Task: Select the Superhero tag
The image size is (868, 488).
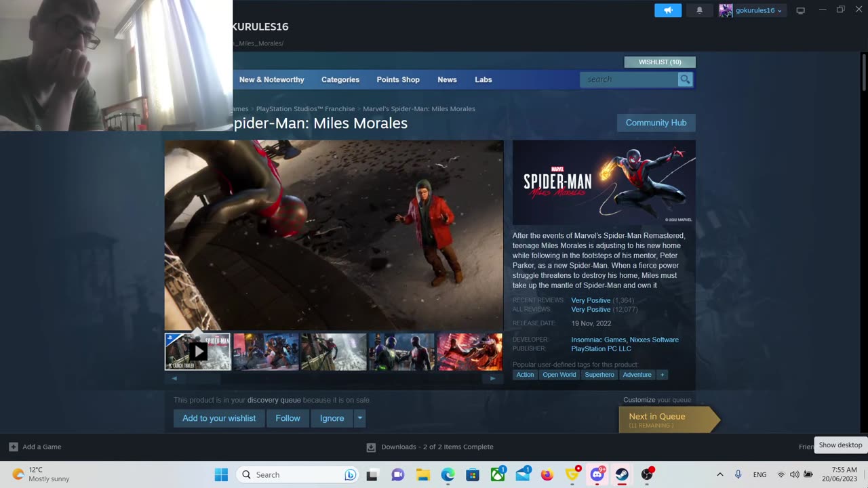Action: pos(599,375)
